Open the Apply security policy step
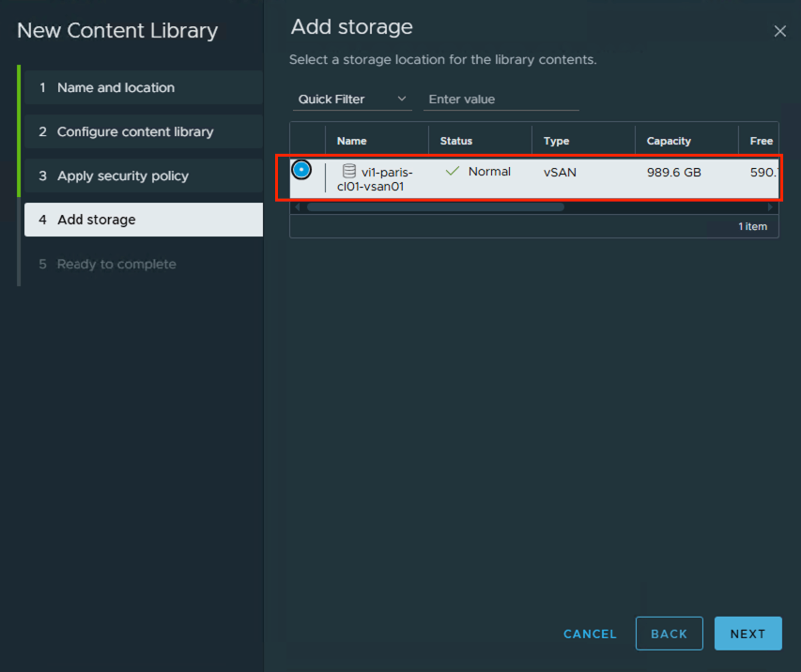Screen dimensions: 801x672 143,176
